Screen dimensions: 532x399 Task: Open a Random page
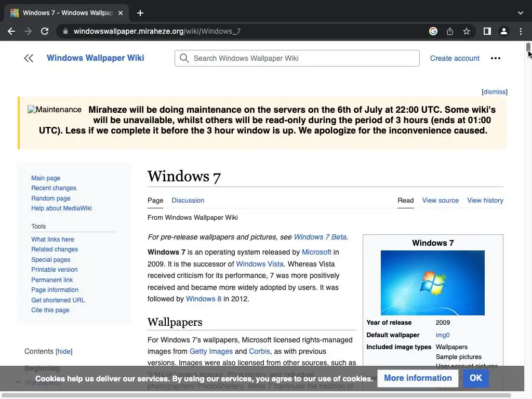[x=51, y=198]
